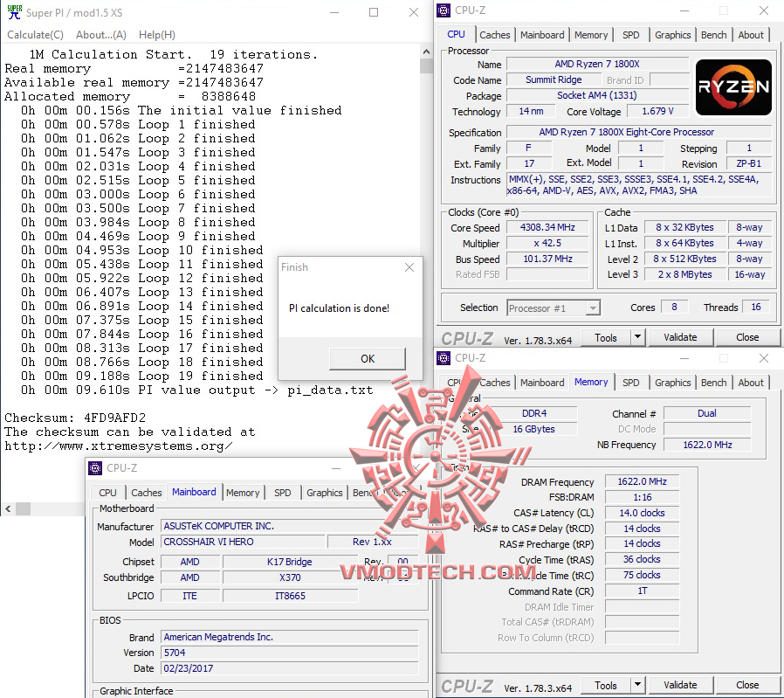Open the Calculate(C) menu in Super PI

pyautogui.click(x=35, y=34)
